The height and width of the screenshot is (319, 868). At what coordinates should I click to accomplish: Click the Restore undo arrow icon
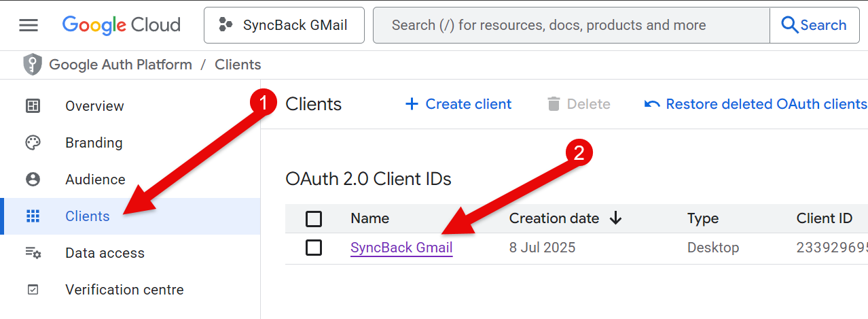[x=652, y=104]
